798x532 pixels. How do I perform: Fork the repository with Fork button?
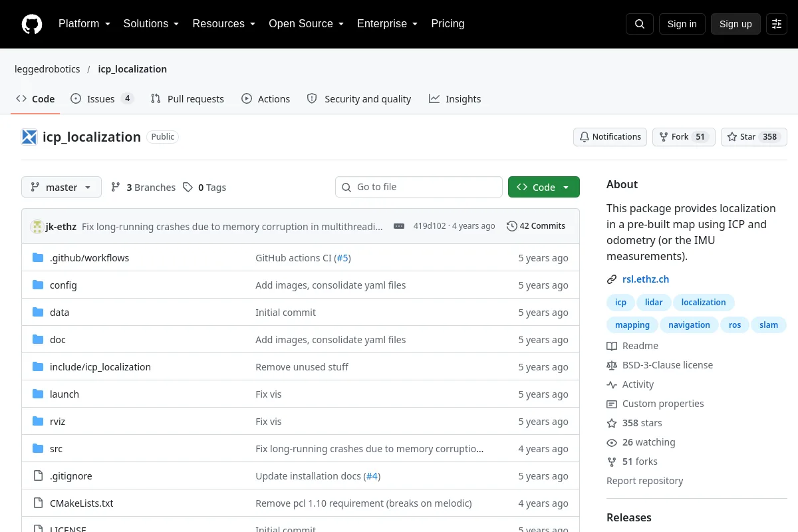[684, 137]
